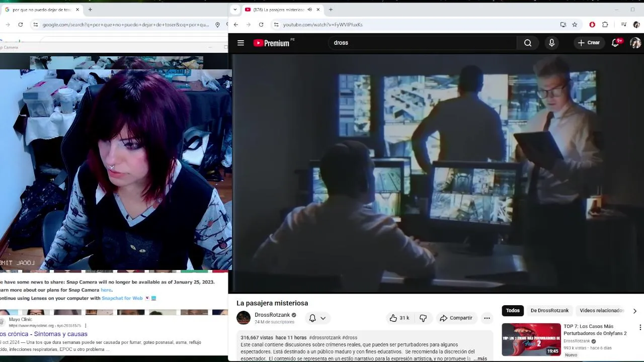The image size is (644, 362).
Task: Open the 'Snapchat for Web' link
Action: 122,298
